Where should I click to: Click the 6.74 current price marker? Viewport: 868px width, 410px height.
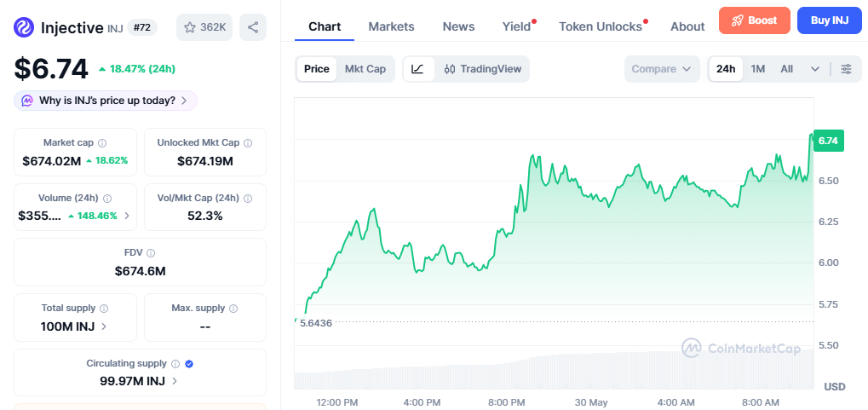pyautogui.click(x=828, y=141)
